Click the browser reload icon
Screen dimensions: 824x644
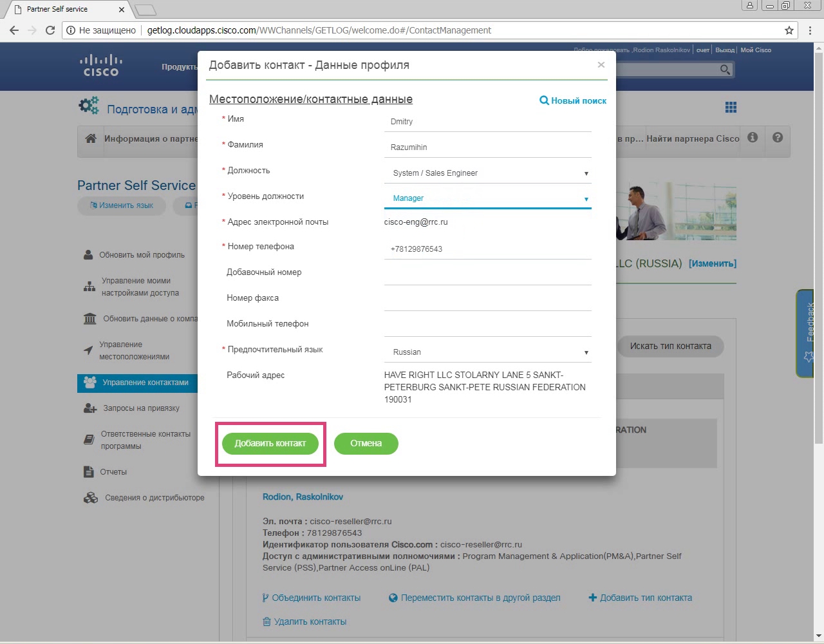pyautogui.click(x=50, y=30)
